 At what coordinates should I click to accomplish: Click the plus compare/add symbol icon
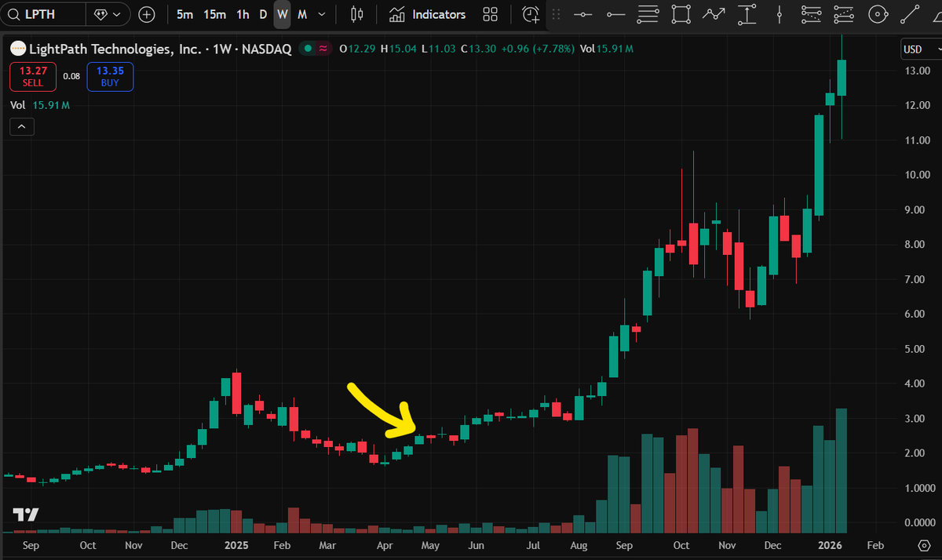(x=147, y=14)
